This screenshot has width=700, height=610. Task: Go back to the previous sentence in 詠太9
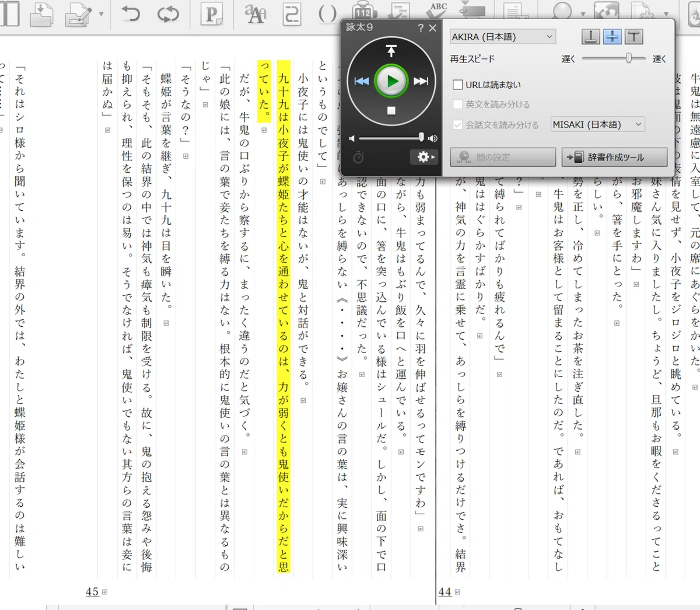pyautogui.click(x=362, y=81)
